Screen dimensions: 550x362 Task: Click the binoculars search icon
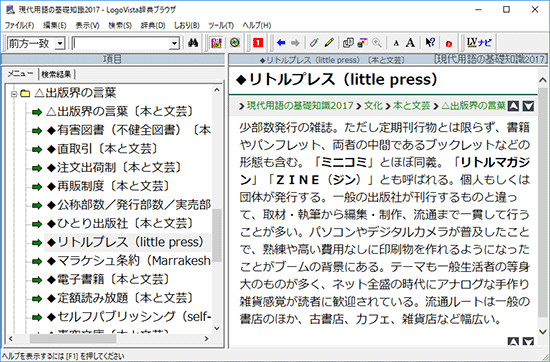pyautogui.click(x=193, y=43)
